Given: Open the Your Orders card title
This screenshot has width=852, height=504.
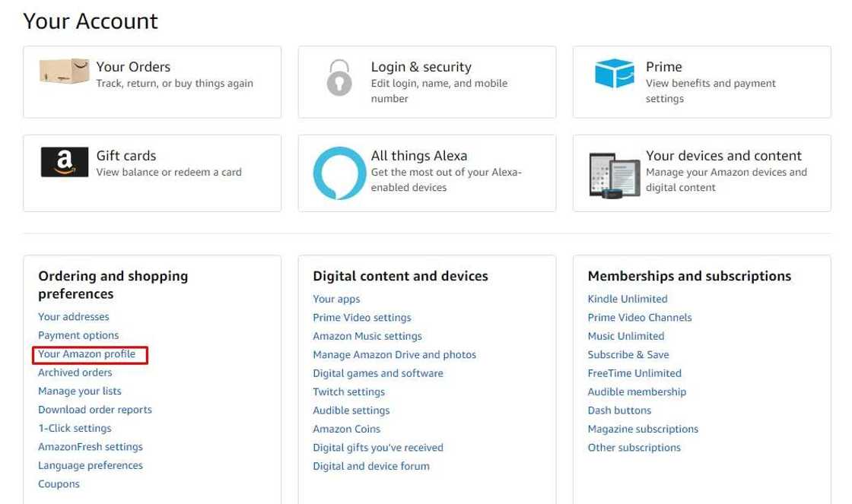Looking at the screenshot, I should click(x=133, y=67).
